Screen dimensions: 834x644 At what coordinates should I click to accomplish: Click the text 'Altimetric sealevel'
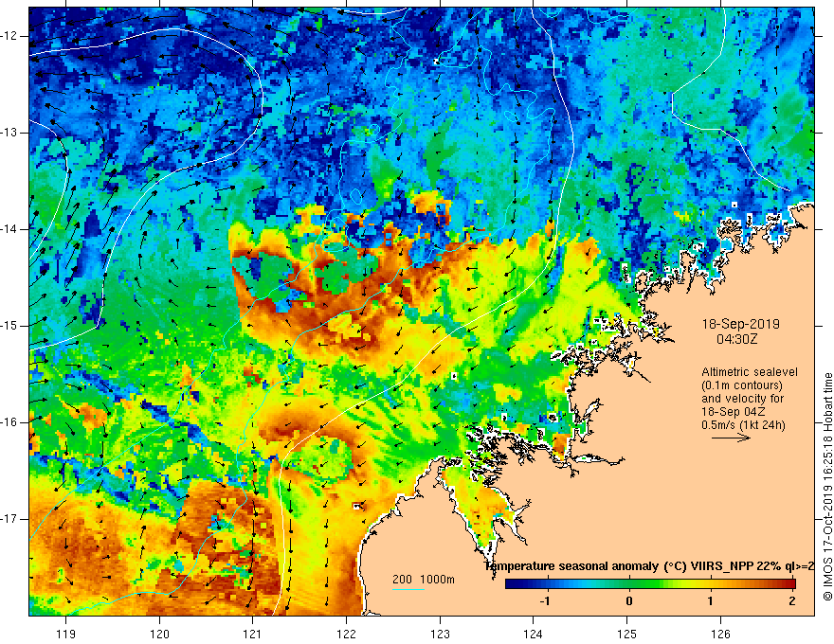coord(750,372)
